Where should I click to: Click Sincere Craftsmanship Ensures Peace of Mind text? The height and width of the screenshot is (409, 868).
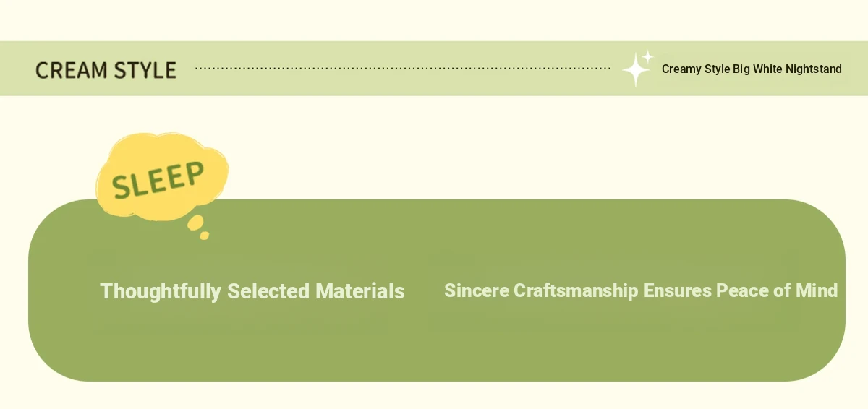[x=641, y=290]
